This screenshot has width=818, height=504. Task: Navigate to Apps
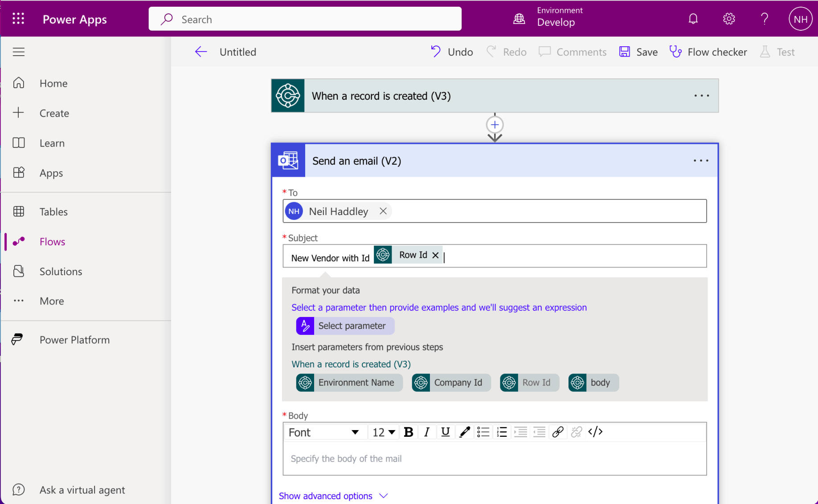tap(51, 173)
